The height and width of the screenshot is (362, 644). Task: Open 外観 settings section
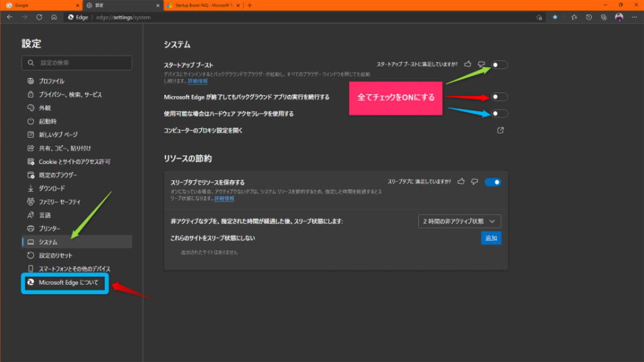(77, 108)
